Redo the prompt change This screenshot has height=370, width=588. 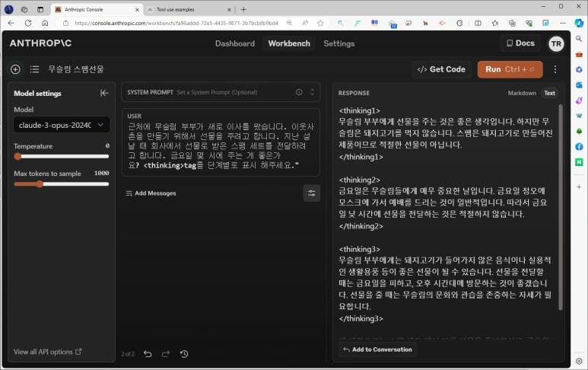coord(166,354)
